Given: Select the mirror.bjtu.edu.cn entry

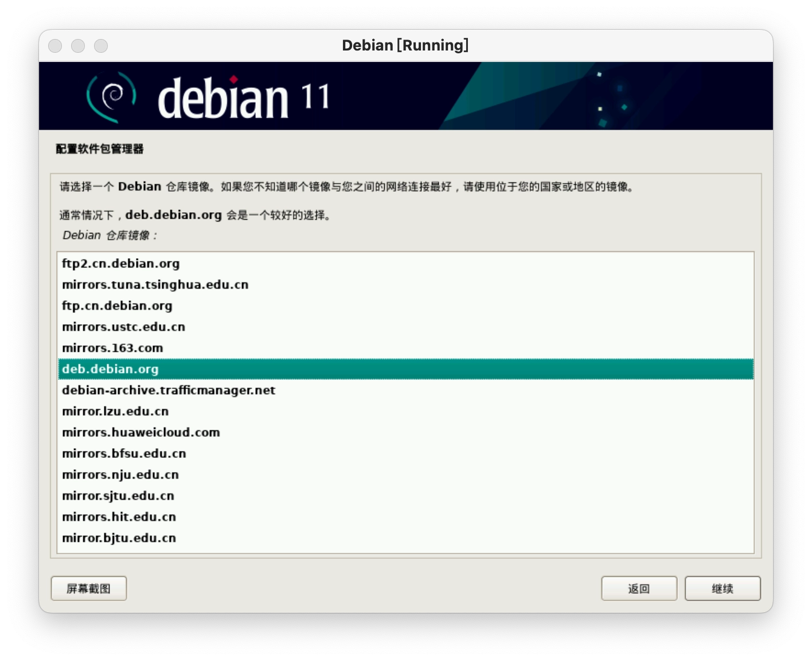Looking at the screenshot, I should 405,538.
